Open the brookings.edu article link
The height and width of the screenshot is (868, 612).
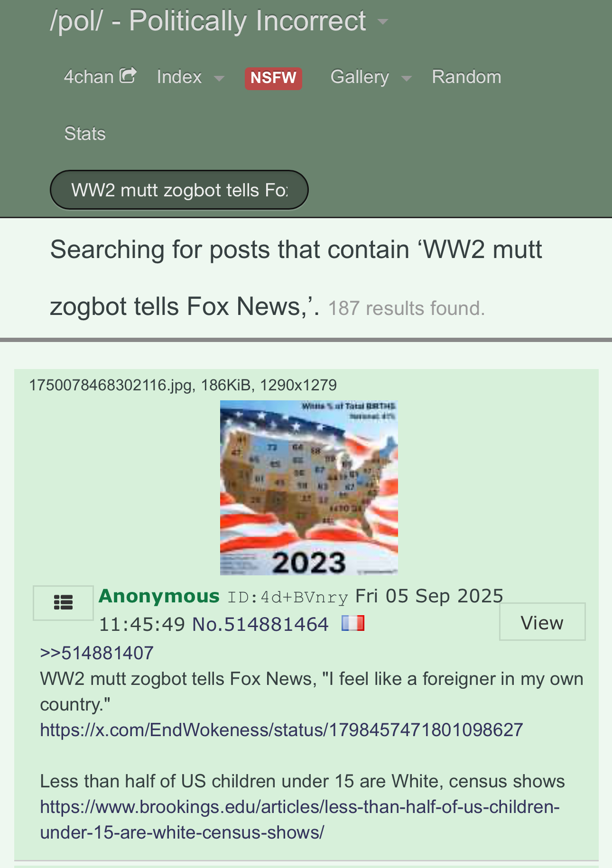[300, 820]
